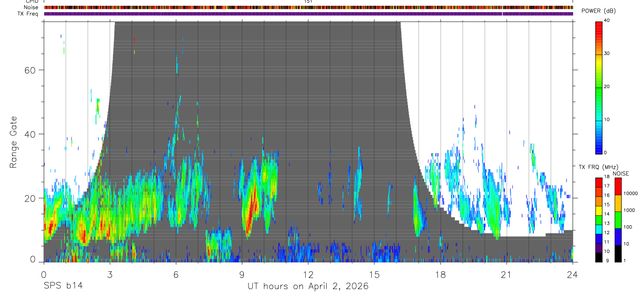Image resolution: width=644 pixels, height=297 pixels.
Task: Click the 100 label on NOISE scale
Action: click(x=628, y=227)
